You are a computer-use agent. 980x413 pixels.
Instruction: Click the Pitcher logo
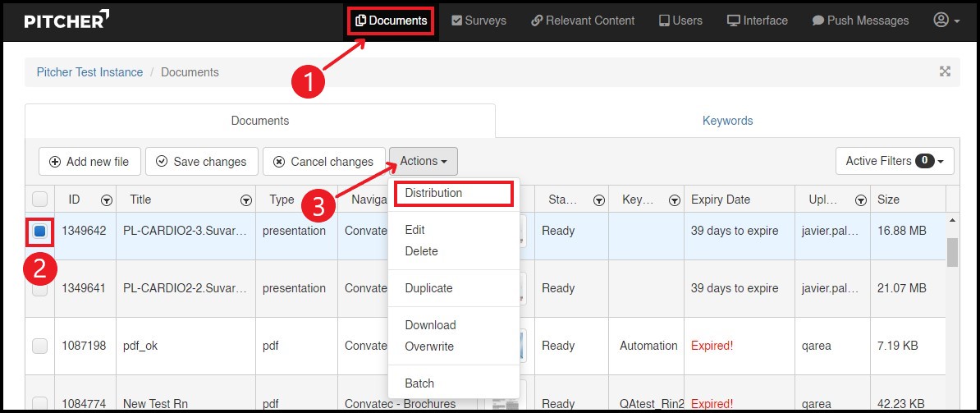pos(67,21)
